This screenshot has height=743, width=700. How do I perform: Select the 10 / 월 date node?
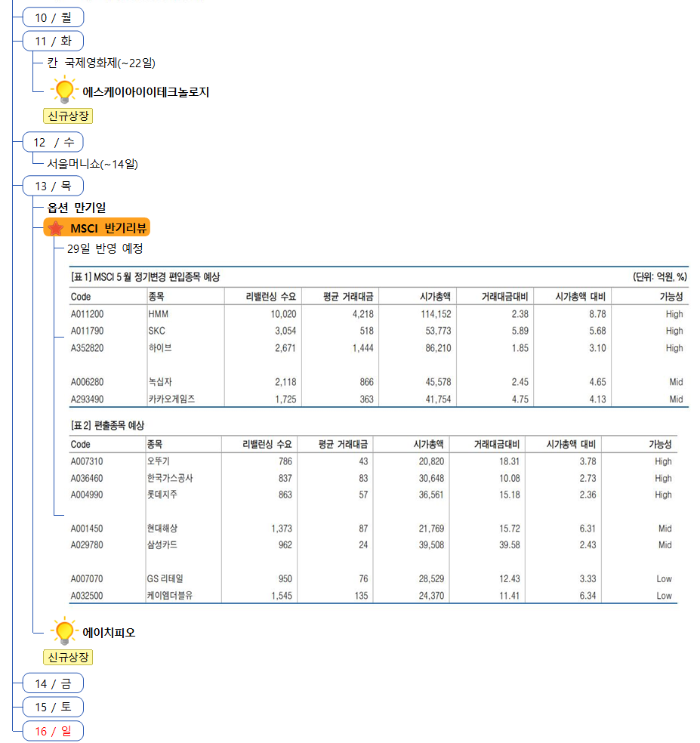click(53, 17)
